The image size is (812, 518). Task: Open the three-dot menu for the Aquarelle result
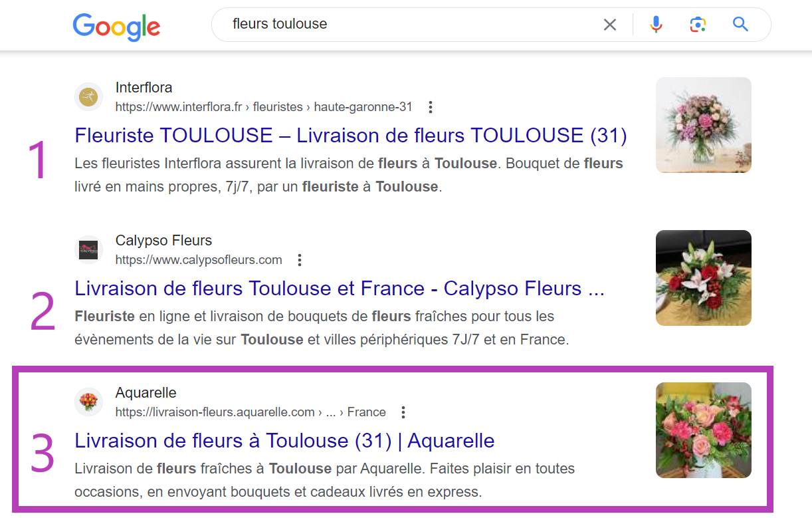403,412
